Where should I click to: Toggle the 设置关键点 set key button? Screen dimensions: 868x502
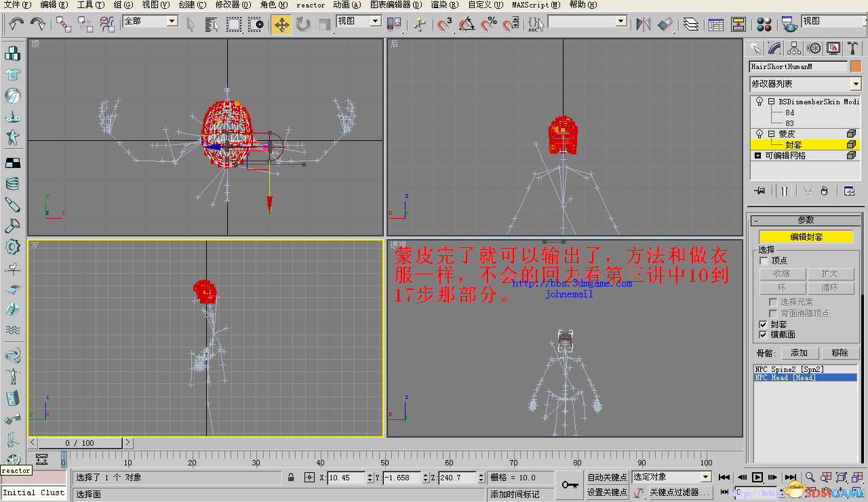pos(607,493)
